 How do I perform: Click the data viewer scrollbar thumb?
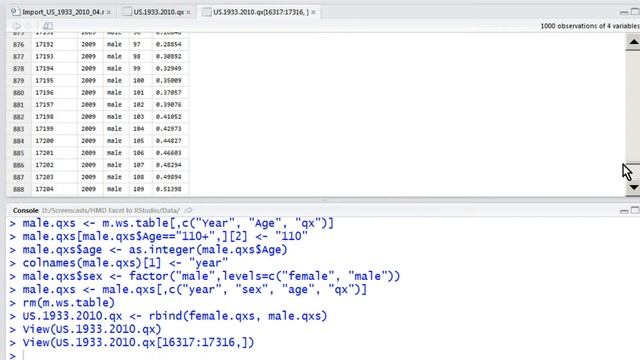pos(633,171)
